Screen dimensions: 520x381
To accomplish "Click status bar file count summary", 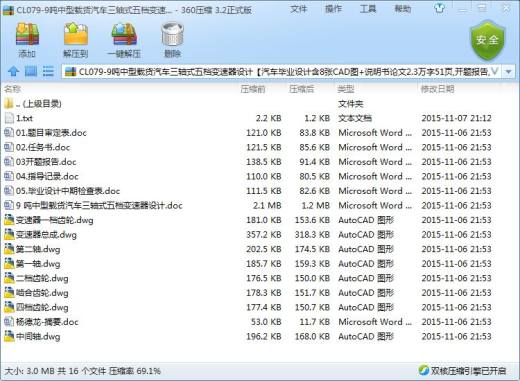I will click(82, 371).
